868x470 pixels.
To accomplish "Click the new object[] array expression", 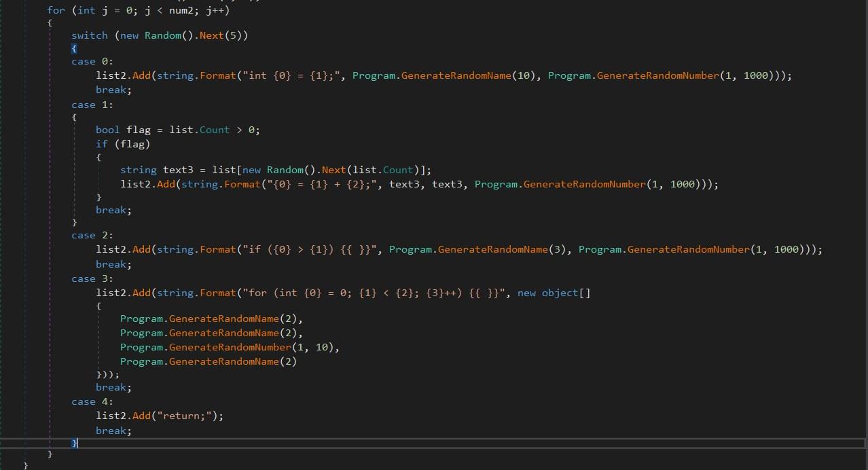I will click(x=553, y=293).
